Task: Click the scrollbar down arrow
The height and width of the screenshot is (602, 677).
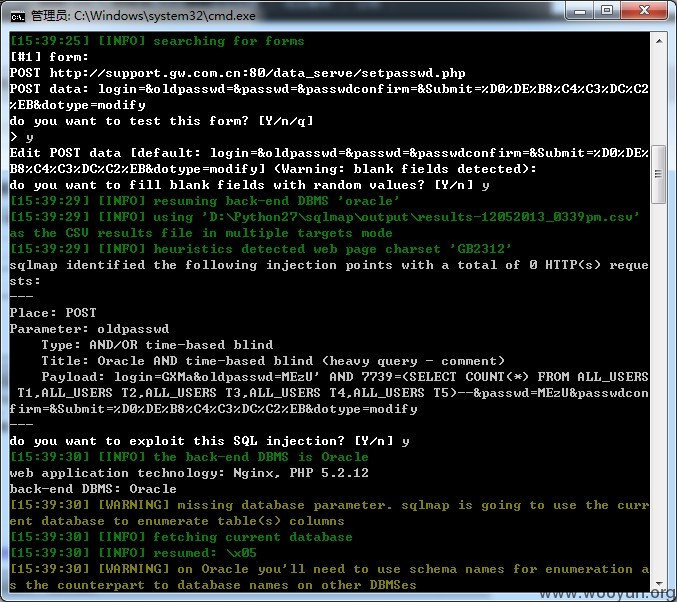Action: pyautogui.click(x=659, y=583)
